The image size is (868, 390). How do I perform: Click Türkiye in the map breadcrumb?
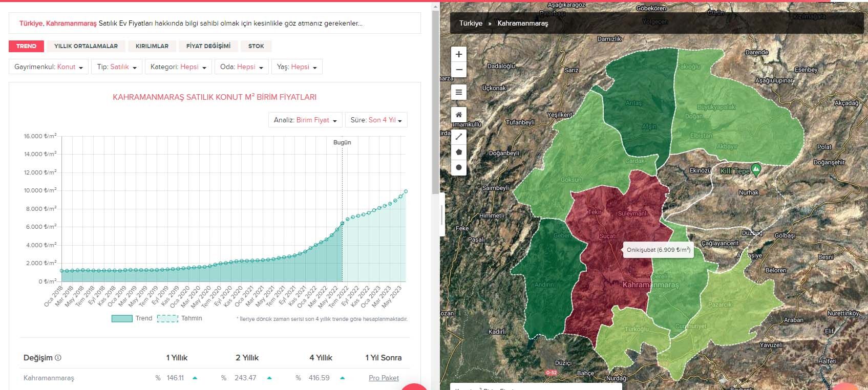471,24
